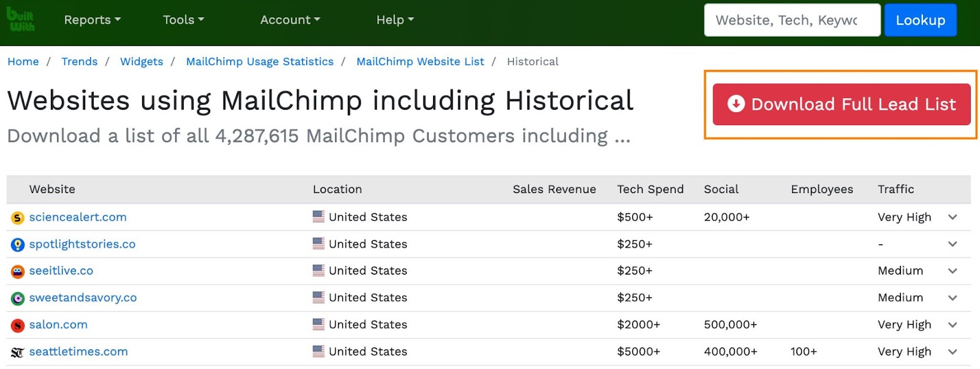The width and height of the screenshot is (980, 369).
Task: Click the US flag in seeitlive.co row
Action: tap(318, 270)
